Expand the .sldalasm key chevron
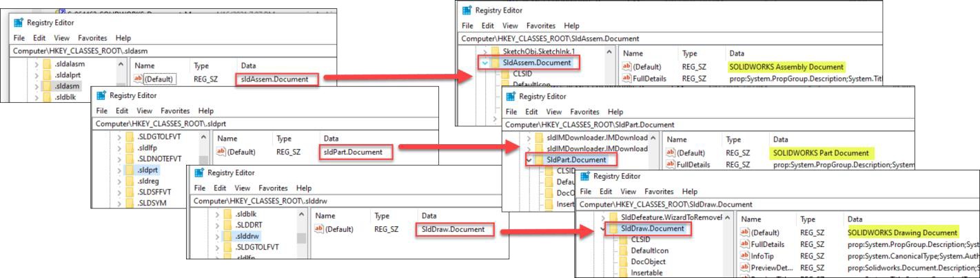Viewport: 980px width, 278px height. point(36,64)
